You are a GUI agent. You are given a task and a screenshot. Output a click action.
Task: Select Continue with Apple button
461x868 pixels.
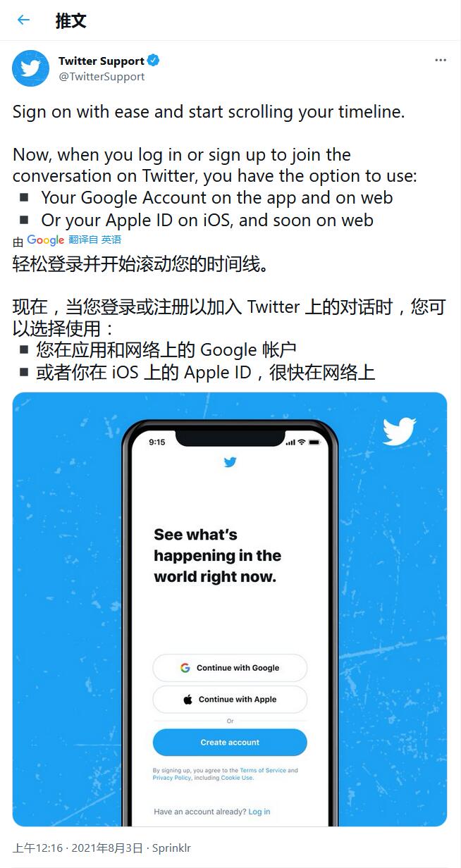click(230, 700)
